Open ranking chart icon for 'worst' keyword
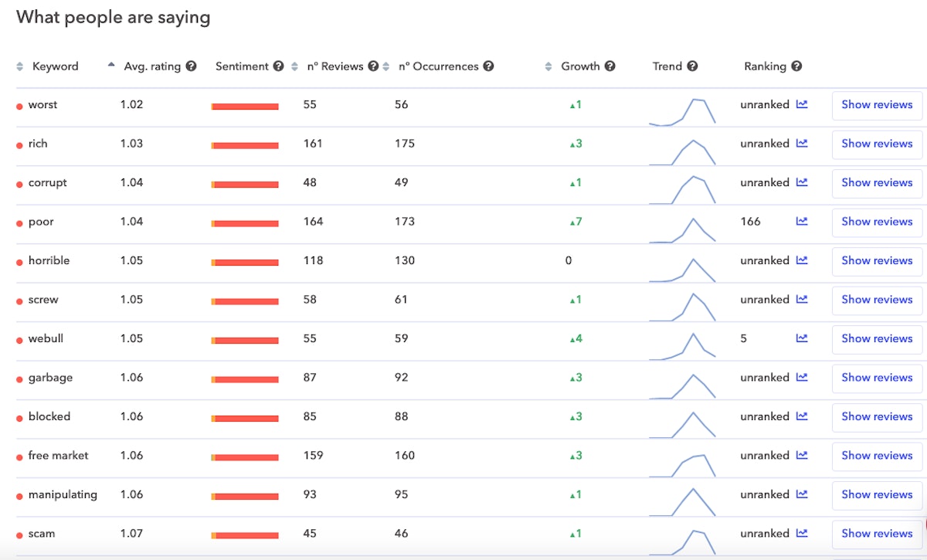 pos(802,104)
